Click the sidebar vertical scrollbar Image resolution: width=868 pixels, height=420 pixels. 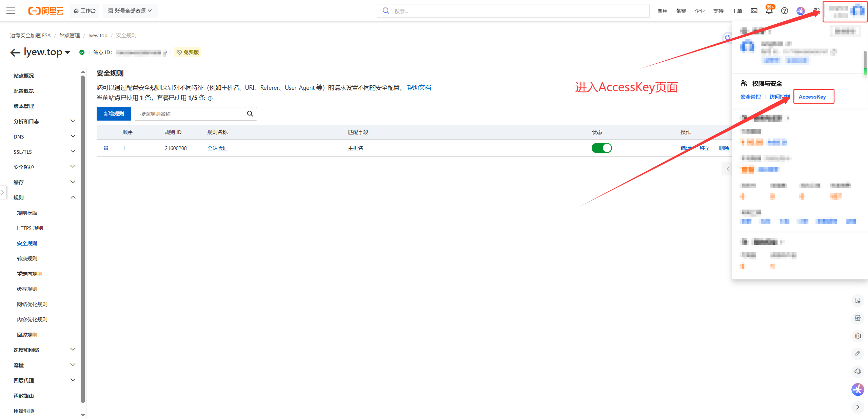[x=83, y=237]
